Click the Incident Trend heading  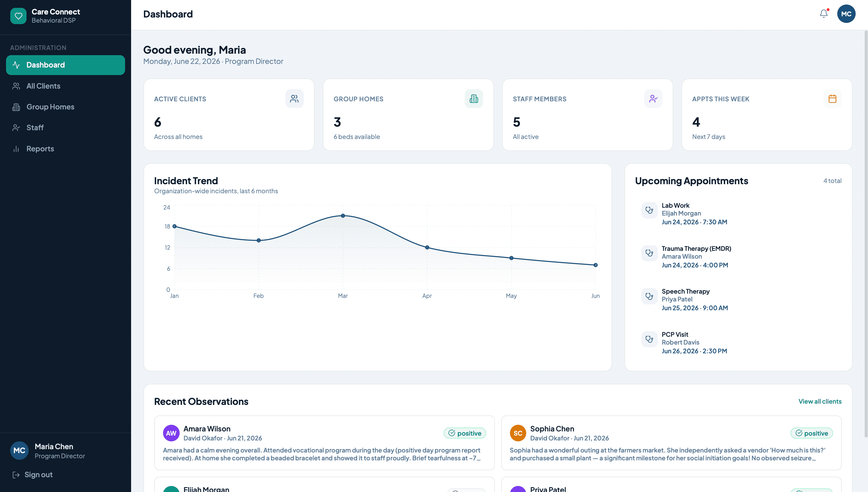click(186, 181)
